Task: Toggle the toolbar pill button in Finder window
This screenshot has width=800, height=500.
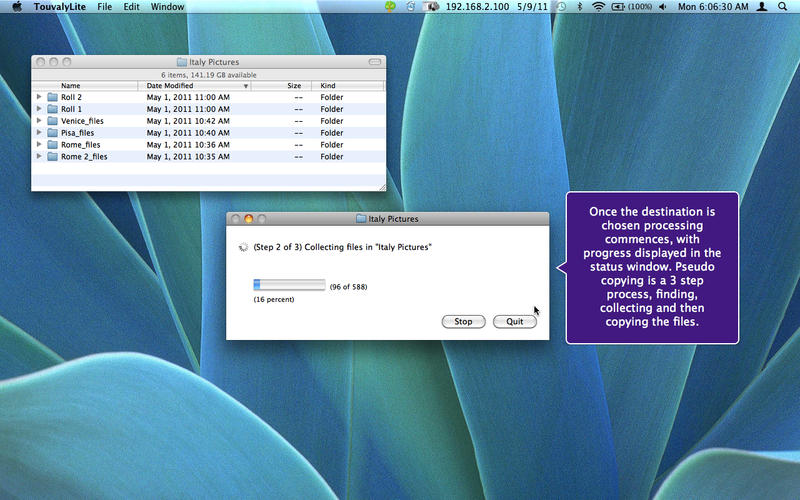Action: [375, 62]
